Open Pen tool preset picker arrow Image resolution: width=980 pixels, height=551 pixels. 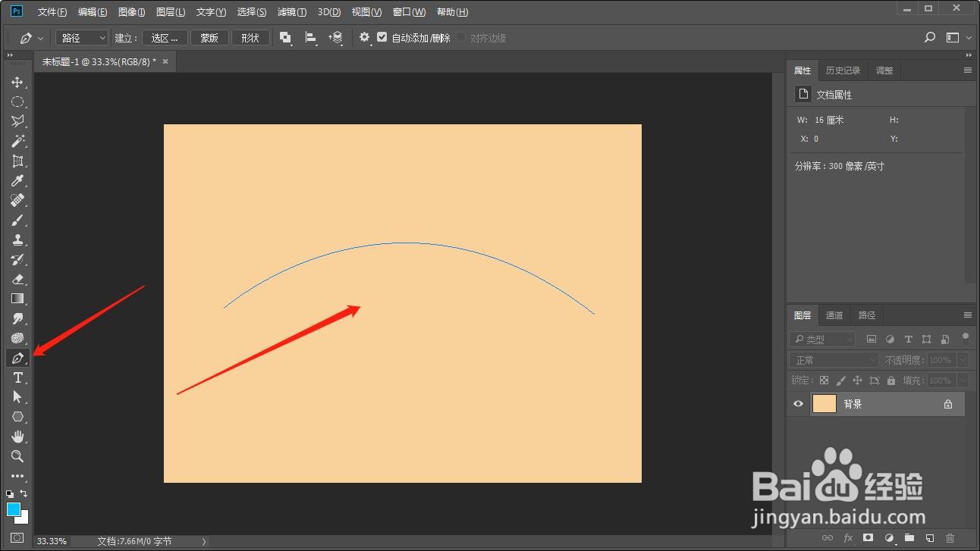(x=40, y=38)
